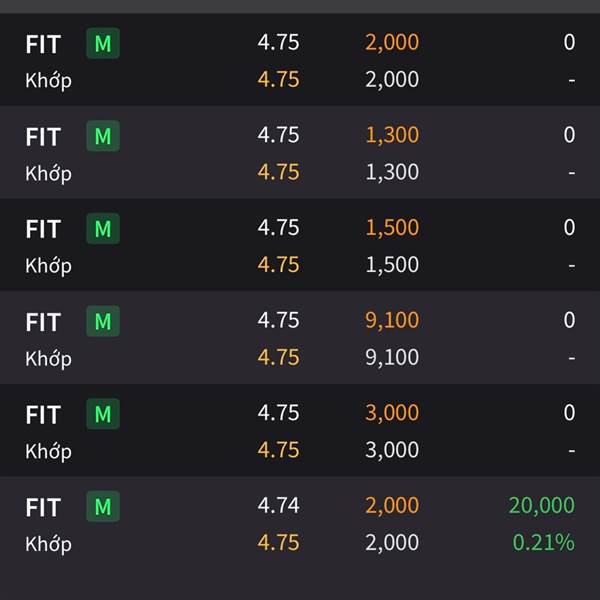Click the orange 4.75 matched price below 4.74
The height and width of the screenshot is (600, 600).
coord(278,543)
